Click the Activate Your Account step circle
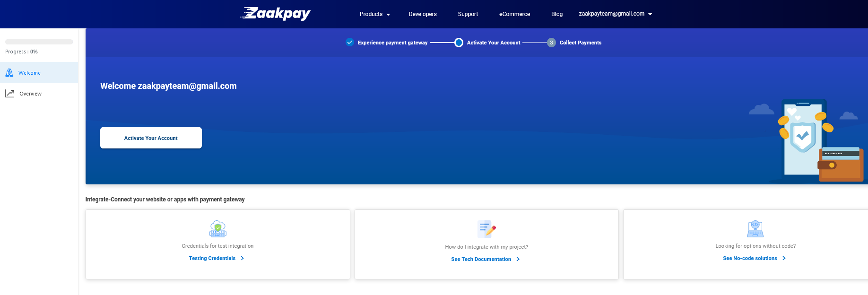868x295 pixels. pos(459,43)
